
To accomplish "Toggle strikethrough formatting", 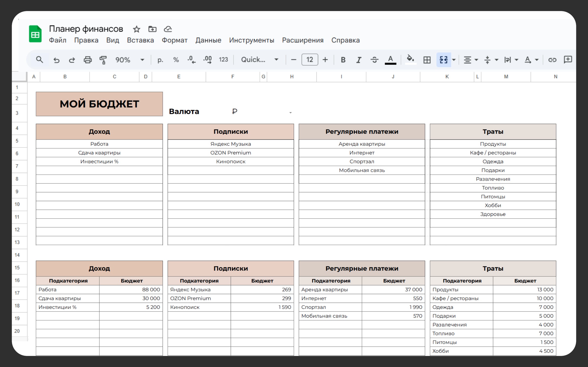I will point(374,60).
